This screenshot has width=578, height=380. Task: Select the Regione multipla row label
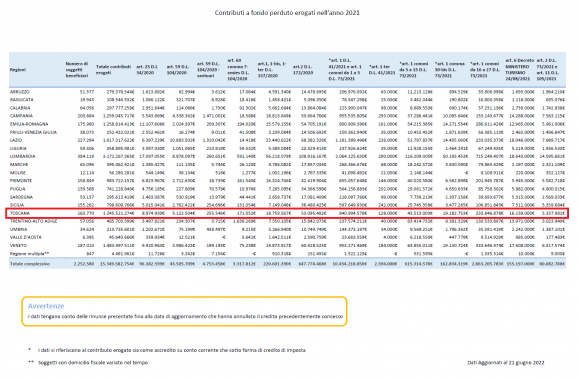[29, 254]
